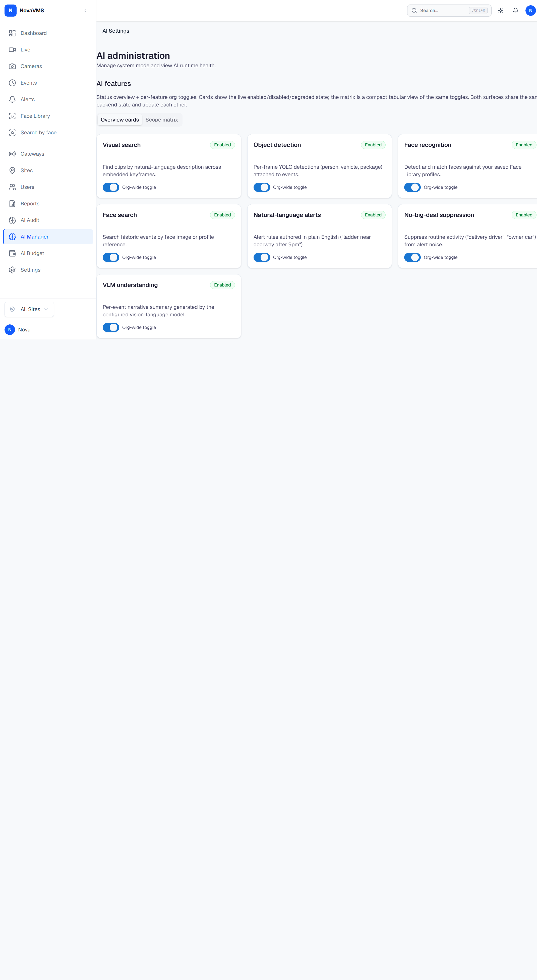Open Search by face page
Image resolution: width=537 pixels, height=980 pixels.
tap(48, 132)
